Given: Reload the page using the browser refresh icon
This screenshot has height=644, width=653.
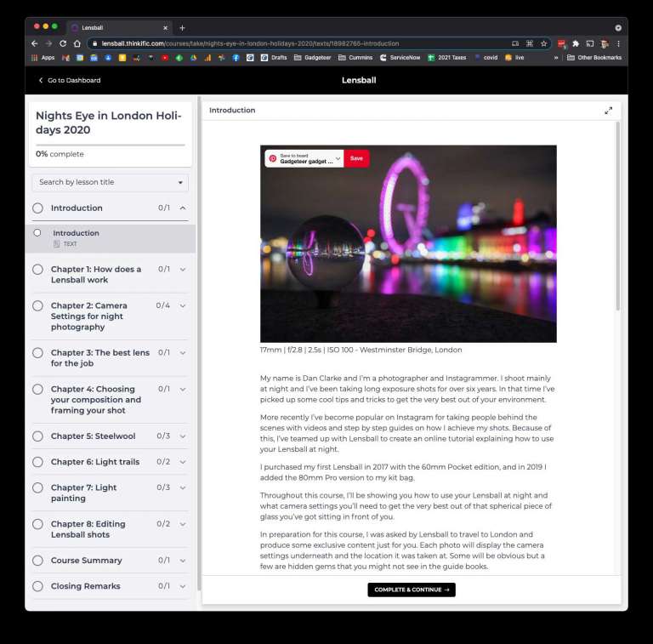Looking at the screenshot, I should click(x=63, y=43).
